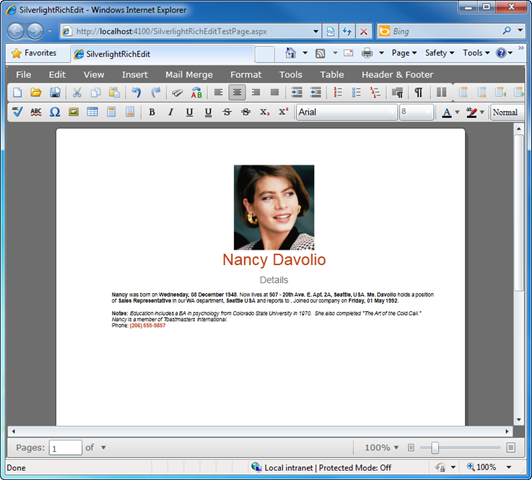This screenshot has width=532, height=480.
Task: Select the SilverlightRichEdit browser tab
Action: click(163, 54)
